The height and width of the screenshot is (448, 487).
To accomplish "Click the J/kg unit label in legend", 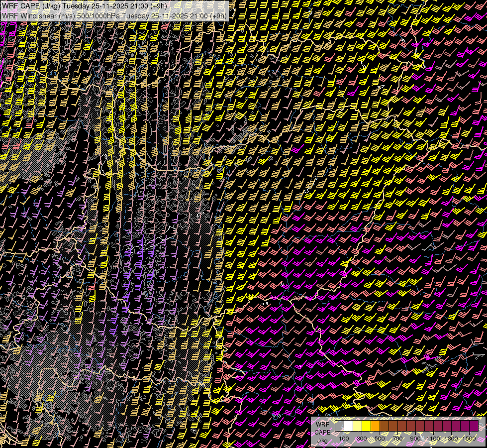I will pyautogui.click(x=322, y=441).
